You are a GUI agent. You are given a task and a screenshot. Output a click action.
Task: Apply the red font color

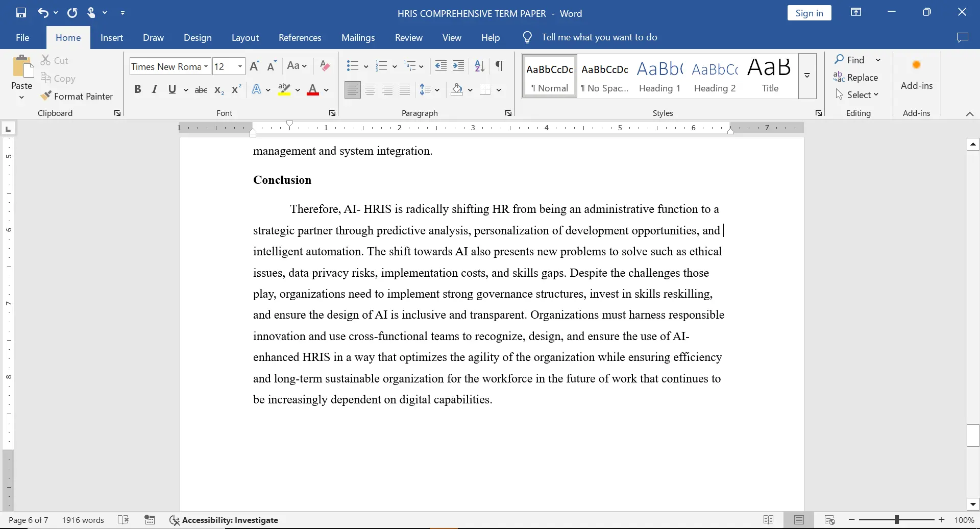(x=313, y=90)
